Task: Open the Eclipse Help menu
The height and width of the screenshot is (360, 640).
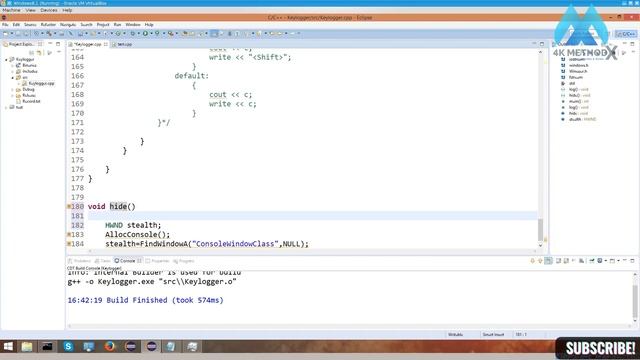Action: (x=149, y=24)
